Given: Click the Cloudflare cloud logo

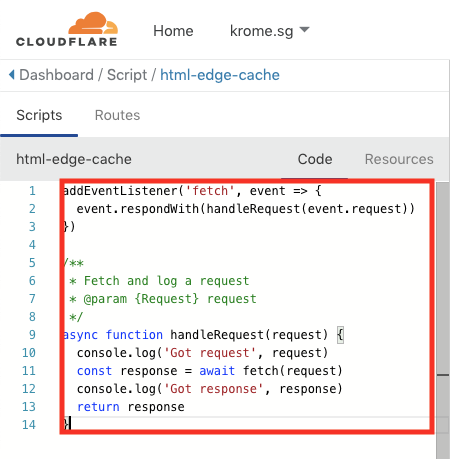Looking at the screenshot, I should 93,23.
